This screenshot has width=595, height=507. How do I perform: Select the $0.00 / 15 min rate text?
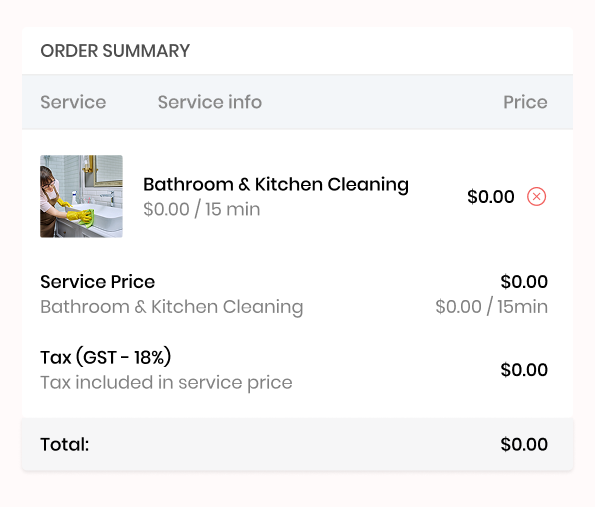(x=201, y=209)
